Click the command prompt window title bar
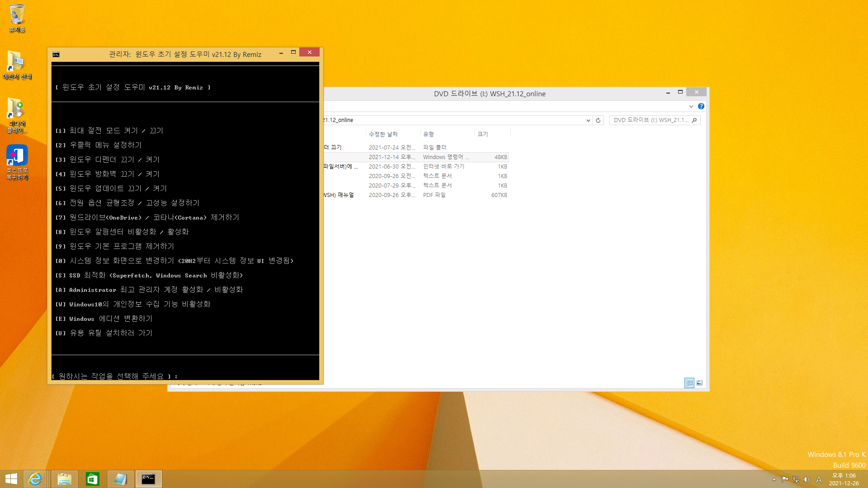The image size is (868, 488). 185,54
